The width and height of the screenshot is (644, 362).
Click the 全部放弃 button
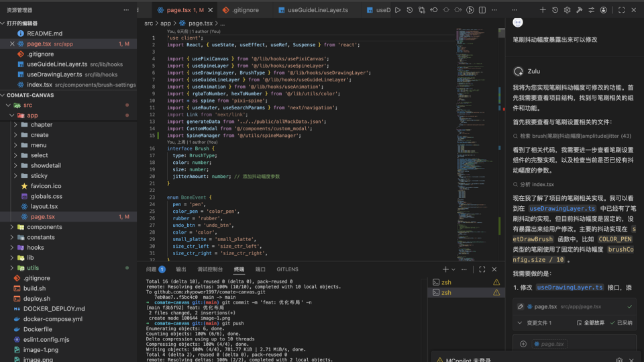(590, 323)
